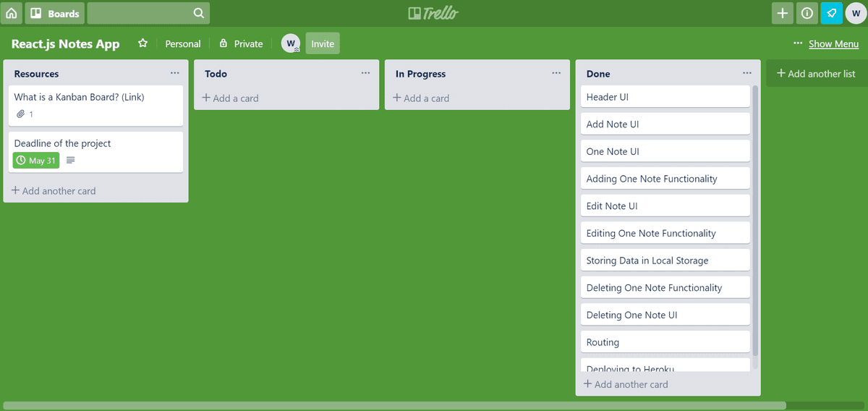Click the Resources list title

click(x=37, y=74)
